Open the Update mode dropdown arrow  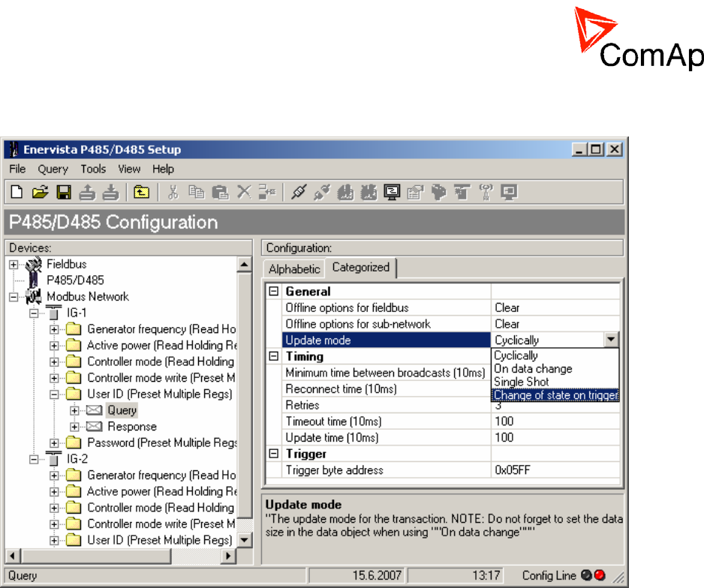coord(611,340)
